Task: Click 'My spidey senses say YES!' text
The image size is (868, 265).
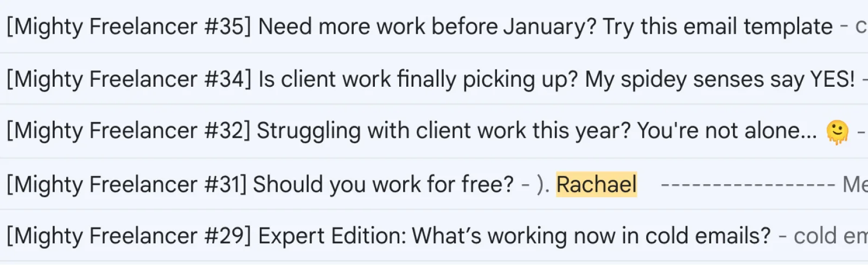Action: [719, 79]
